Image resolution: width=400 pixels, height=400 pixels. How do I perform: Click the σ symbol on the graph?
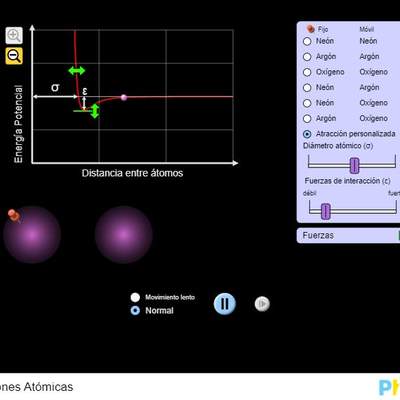coord(55,88)
